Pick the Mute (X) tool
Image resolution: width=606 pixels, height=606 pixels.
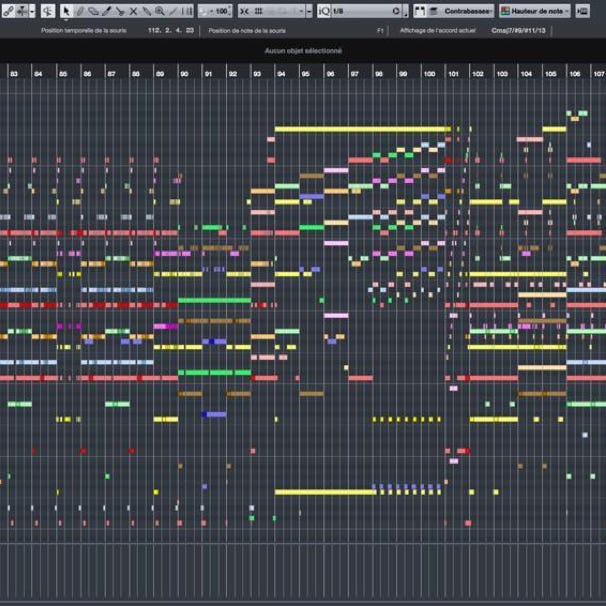click(133, 11)
